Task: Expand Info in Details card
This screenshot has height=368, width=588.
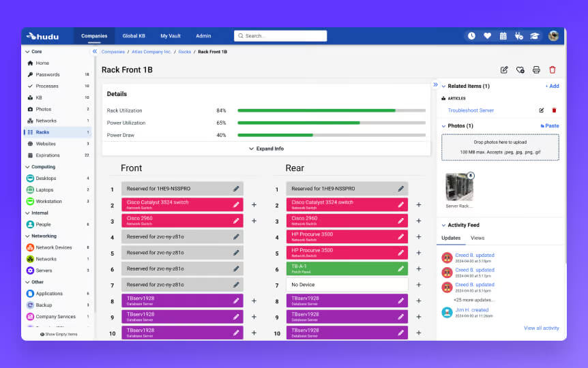Action: click(x=266, y=149)
